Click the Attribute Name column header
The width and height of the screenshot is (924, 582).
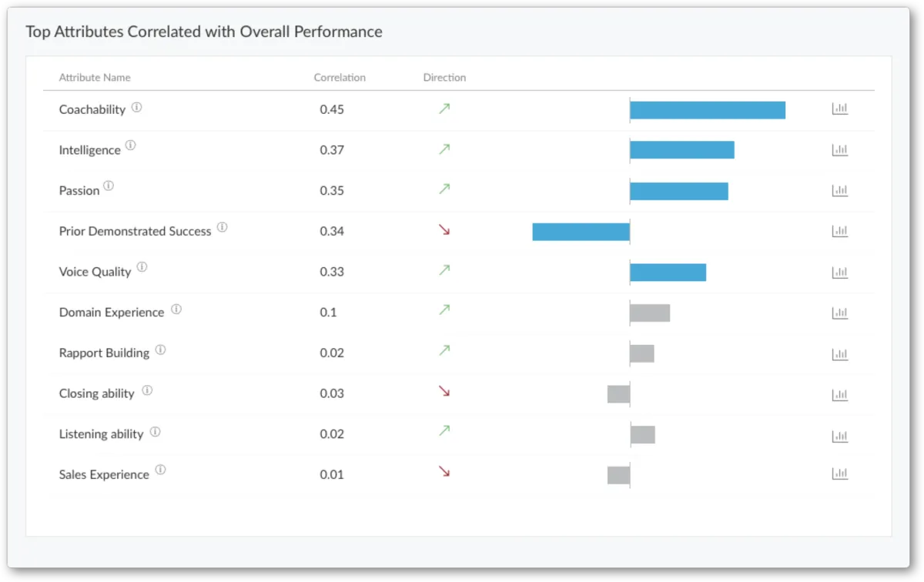(95, 78)
